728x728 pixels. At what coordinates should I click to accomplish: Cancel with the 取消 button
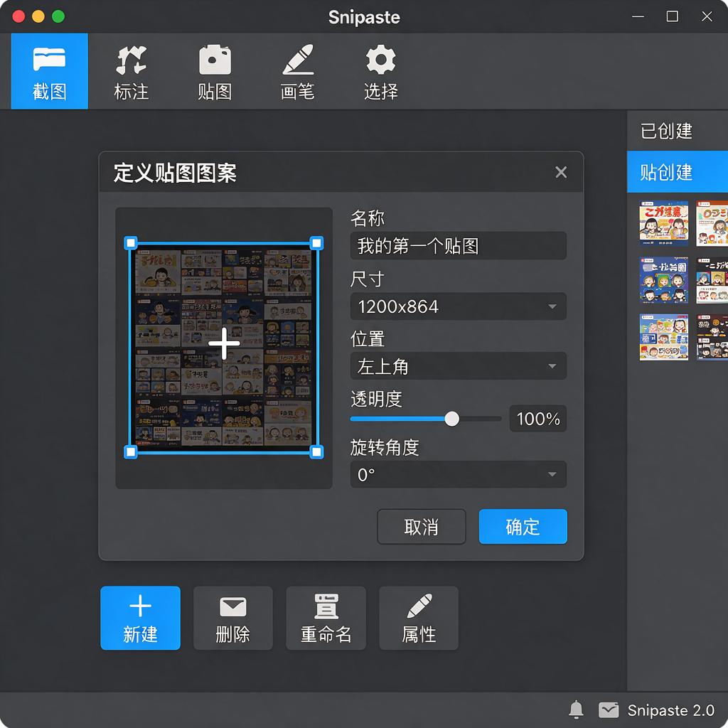pos(421,527)
